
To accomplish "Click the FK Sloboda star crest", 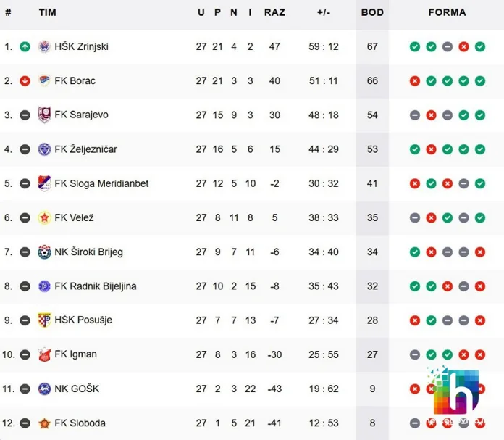I will pyautogui.click(x=44, y=423).
